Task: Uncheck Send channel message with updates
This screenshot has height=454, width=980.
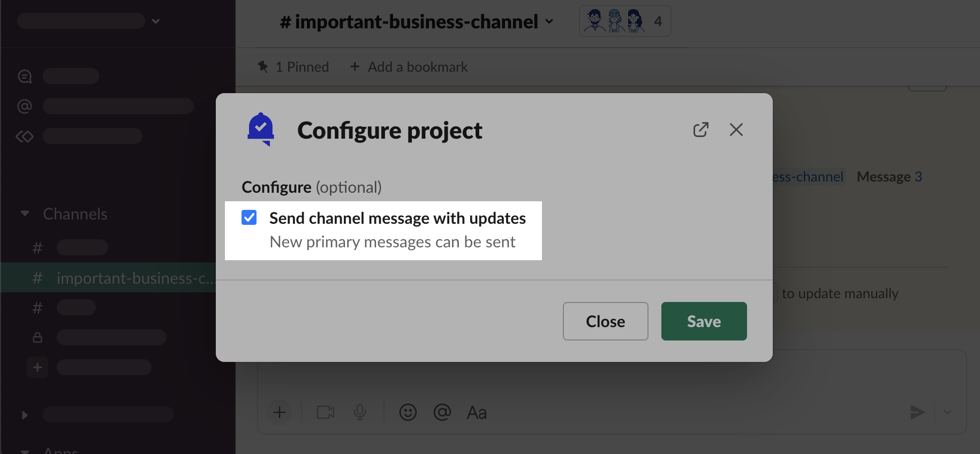Action: (249, 217)
